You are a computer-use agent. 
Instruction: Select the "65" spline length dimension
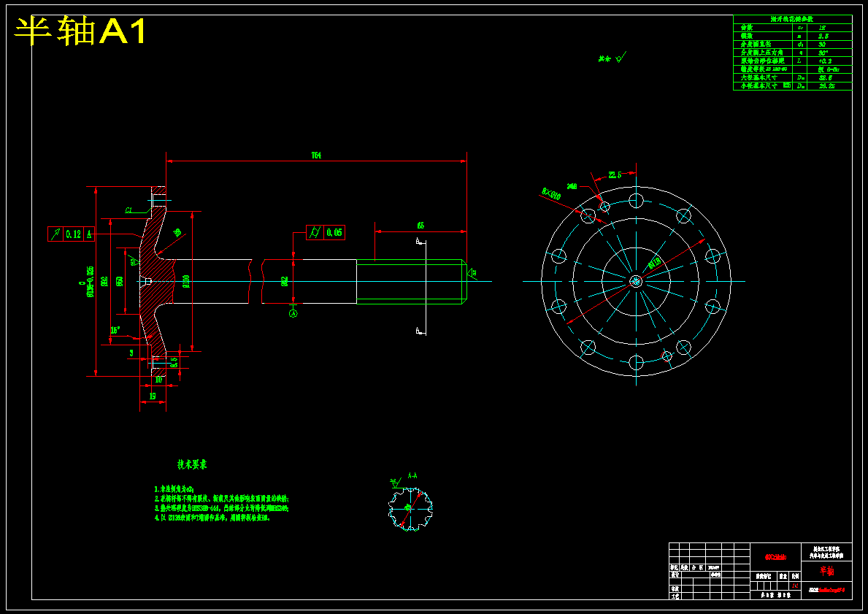click(420, 226)
